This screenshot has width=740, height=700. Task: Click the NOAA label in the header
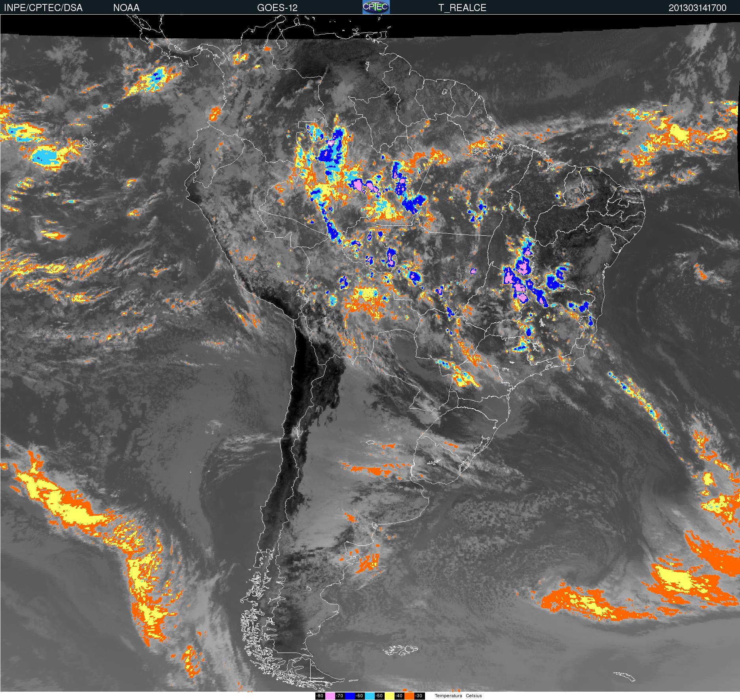tap(126, 8)
